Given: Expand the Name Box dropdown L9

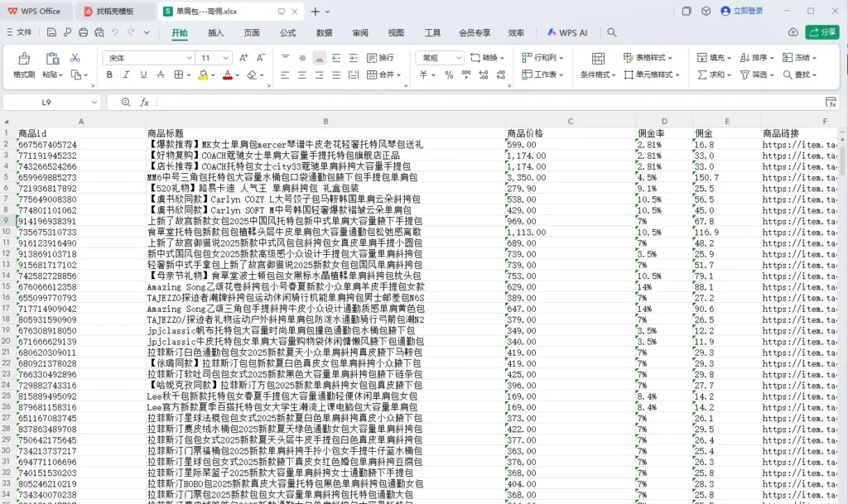Looking at the screenshot, I should 94,102.
